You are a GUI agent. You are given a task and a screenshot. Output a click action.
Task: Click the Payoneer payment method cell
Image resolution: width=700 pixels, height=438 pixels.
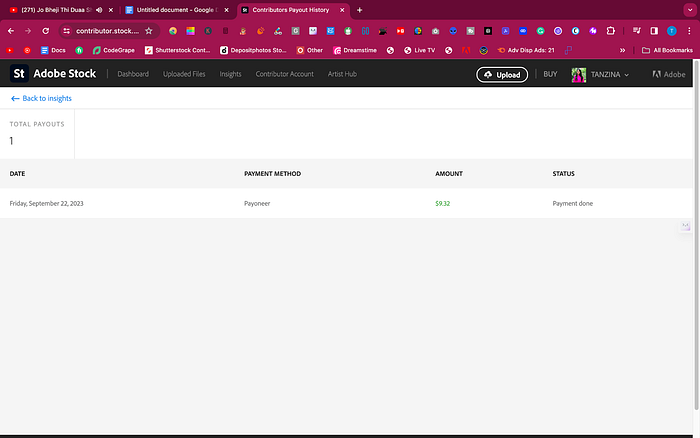[257, 204]
